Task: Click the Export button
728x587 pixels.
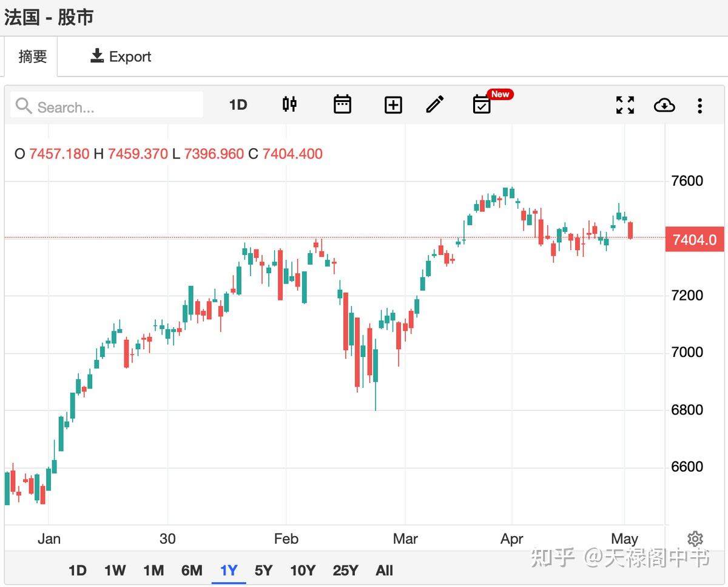Action: (x=121, y=56)
